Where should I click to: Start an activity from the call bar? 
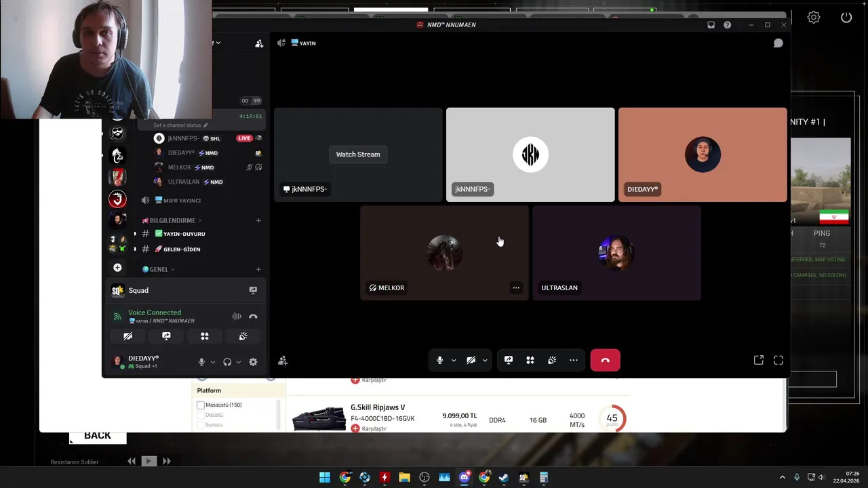pos(530,360)
